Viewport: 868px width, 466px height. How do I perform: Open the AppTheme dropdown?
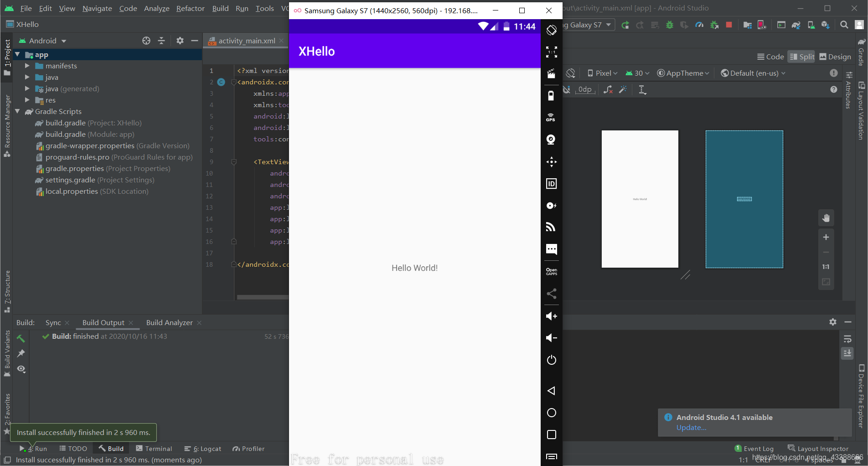683,73
